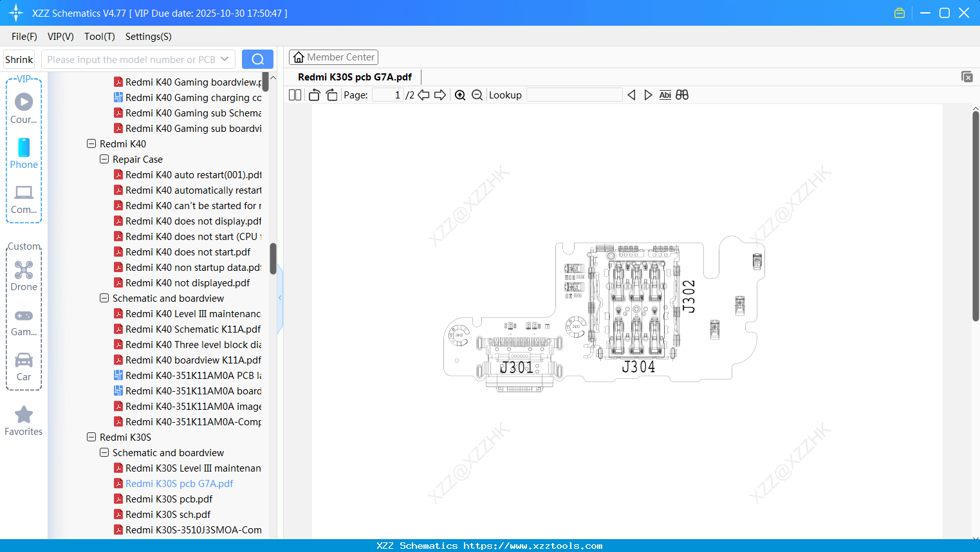Zoom out of the PCB document

477,95
